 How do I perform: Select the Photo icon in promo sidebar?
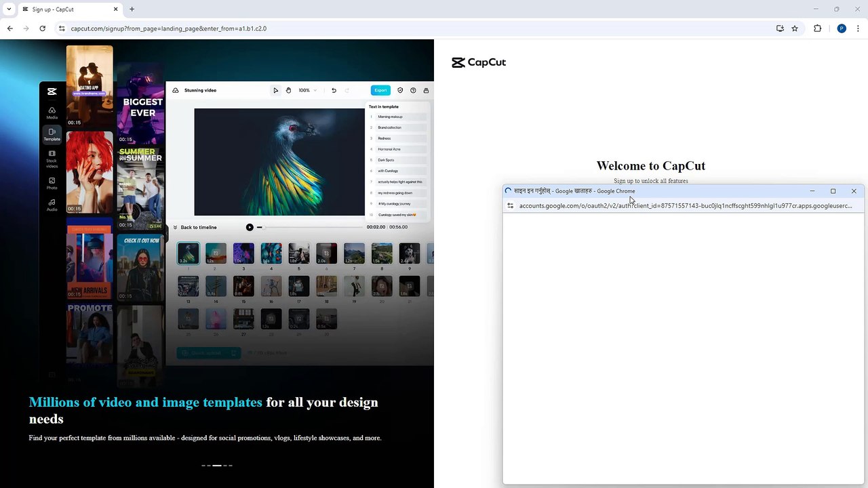pyautogui.click(x=52, y=183)
